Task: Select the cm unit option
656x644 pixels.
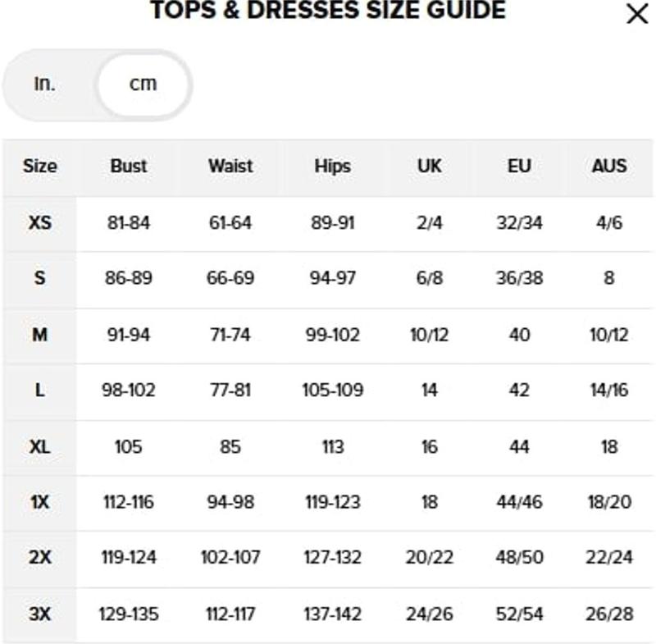Action: click(x=143, y=84)
